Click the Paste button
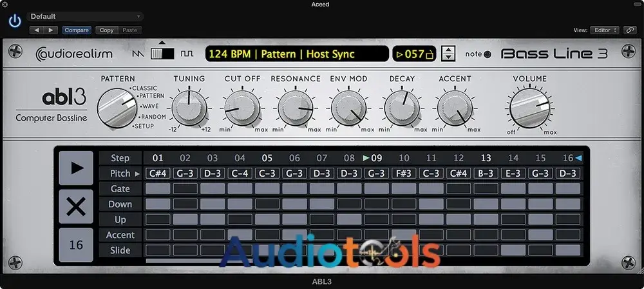 tap(130, 30)
